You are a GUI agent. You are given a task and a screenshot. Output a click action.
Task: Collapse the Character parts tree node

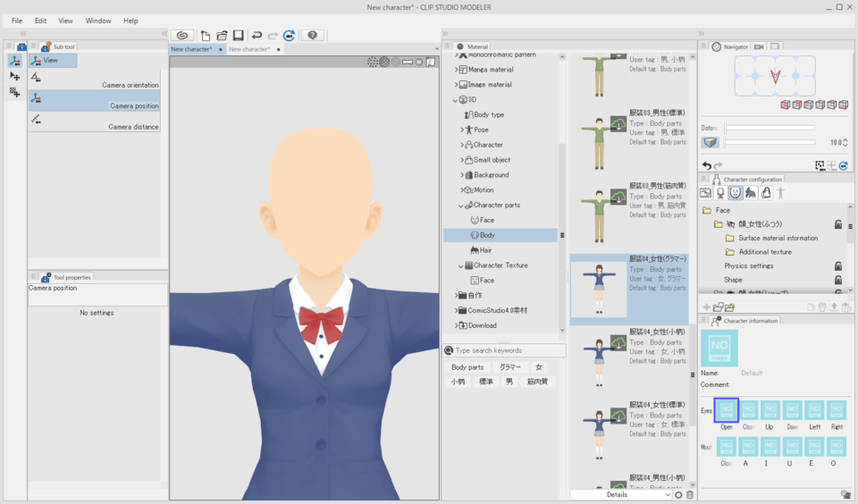coord(461,206)
